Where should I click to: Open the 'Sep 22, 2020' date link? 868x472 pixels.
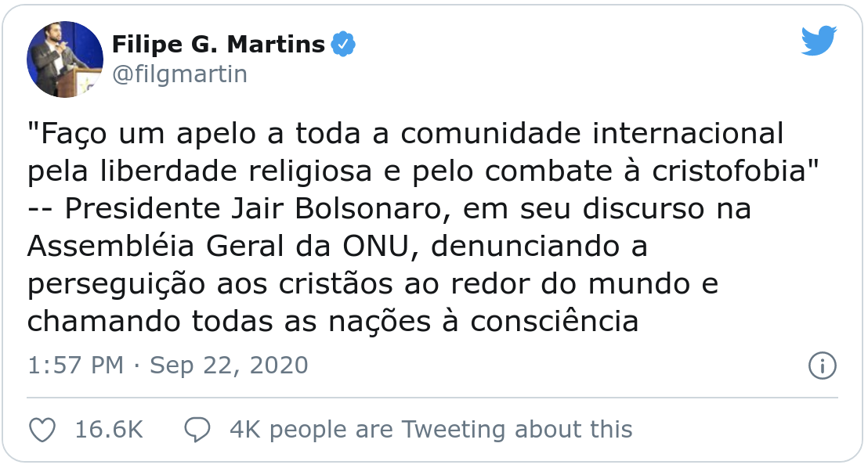coord(229,366)
